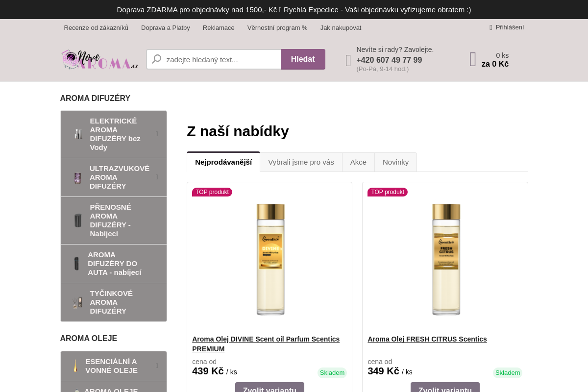This screenshot has width=588, height=392.
Task: Click the PŘENOSNÉ AROMA DIFUZÉRY icon
Action: pyautogui.click(x=77, y=220)
